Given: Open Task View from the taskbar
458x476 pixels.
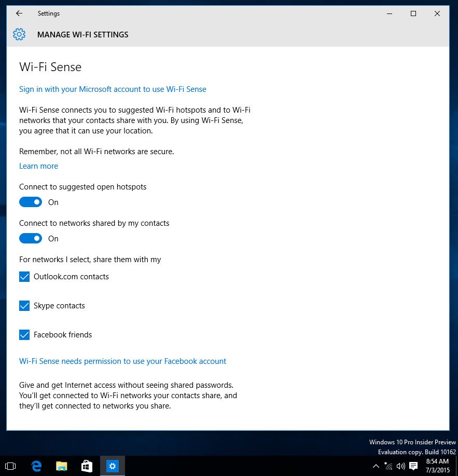Looking at the screenshot, I should click(10, 466).
